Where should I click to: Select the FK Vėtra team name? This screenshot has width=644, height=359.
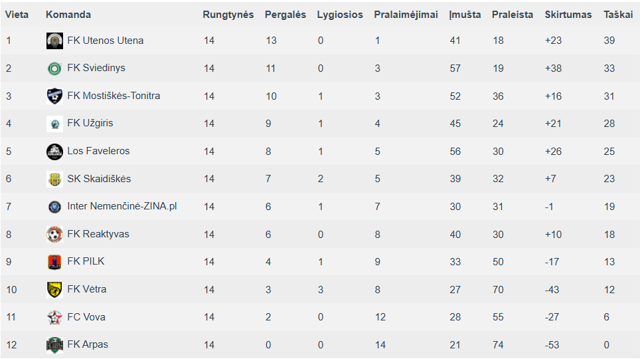87,289
